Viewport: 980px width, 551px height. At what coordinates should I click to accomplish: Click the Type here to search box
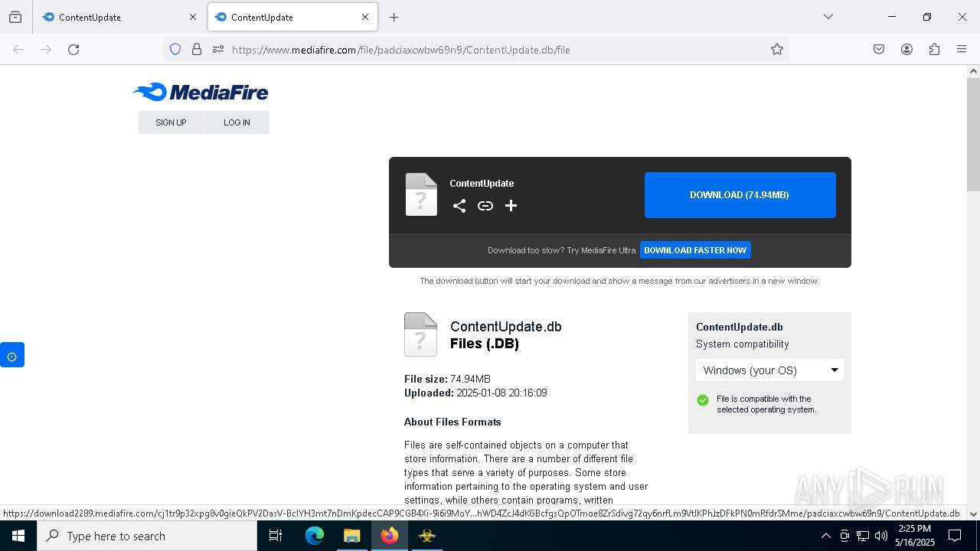[x=147, y=536]
